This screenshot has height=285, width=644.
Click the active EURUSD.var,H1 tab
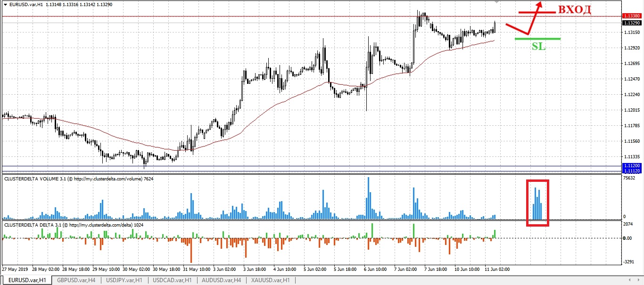point(27,280)
